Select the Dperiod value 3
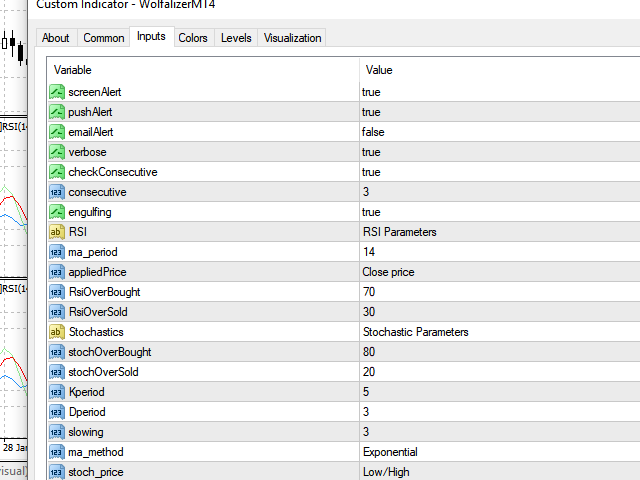 coord(366,412)
